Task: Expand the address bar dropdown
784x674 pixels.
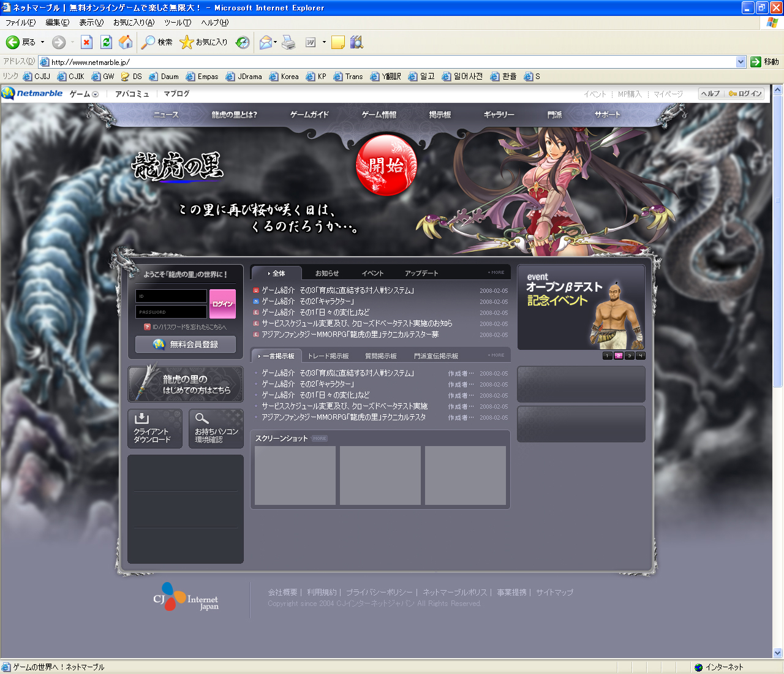Action: tap(741, 62)
